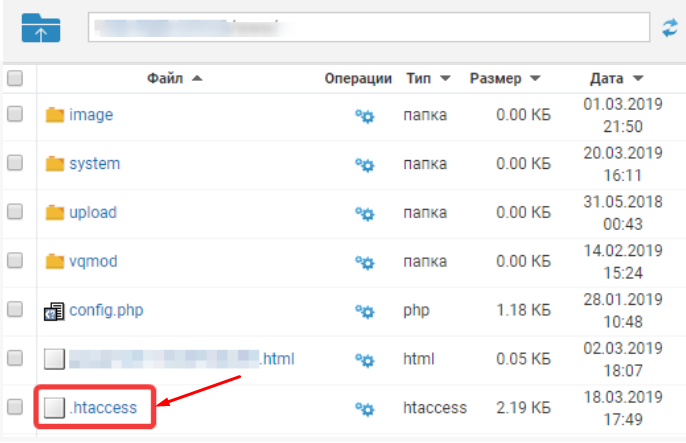Click the directory path input field

tap(369, 27)
